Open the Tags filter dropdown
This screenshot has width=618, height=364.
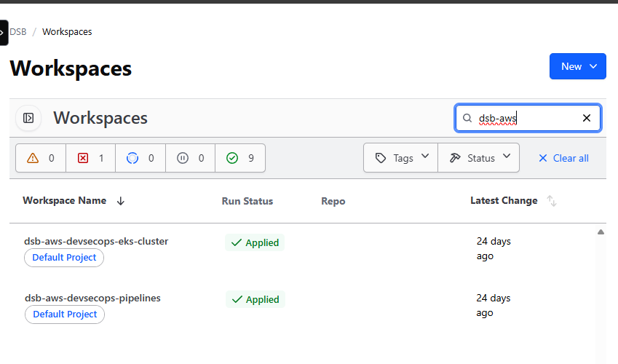tap(401, 158)
